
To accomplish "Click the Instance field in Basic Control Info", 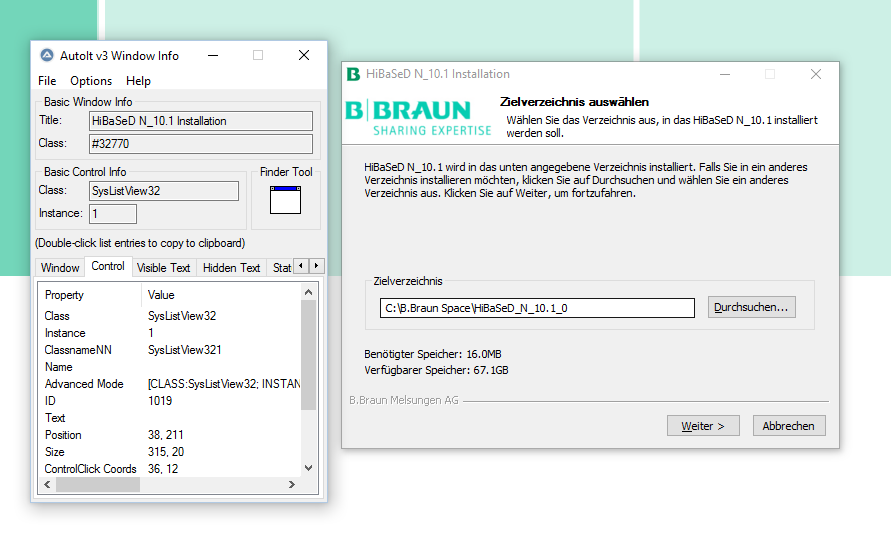I will click(113, 214).
